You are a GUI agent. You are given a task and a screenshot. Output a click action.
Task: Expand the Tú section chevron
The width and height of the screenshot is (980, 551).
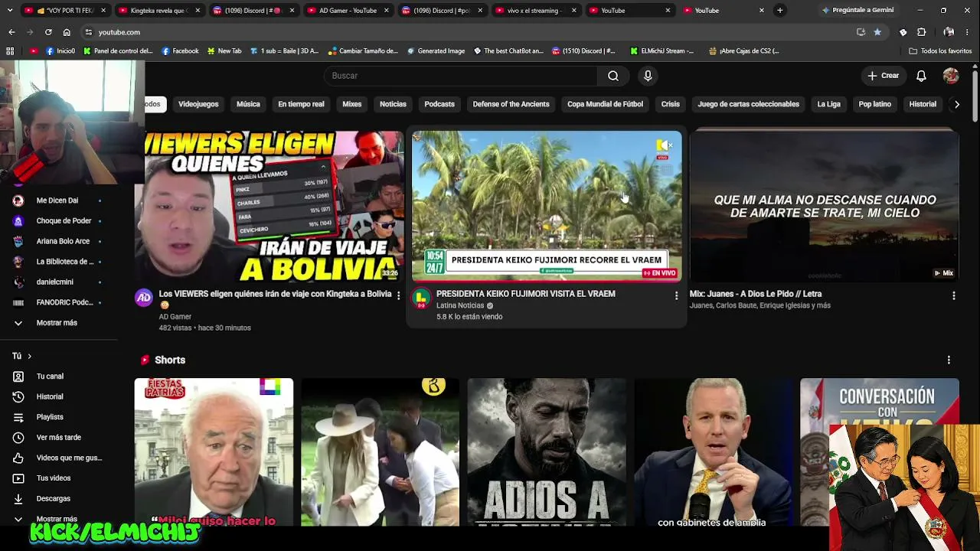tap(29, 356)
